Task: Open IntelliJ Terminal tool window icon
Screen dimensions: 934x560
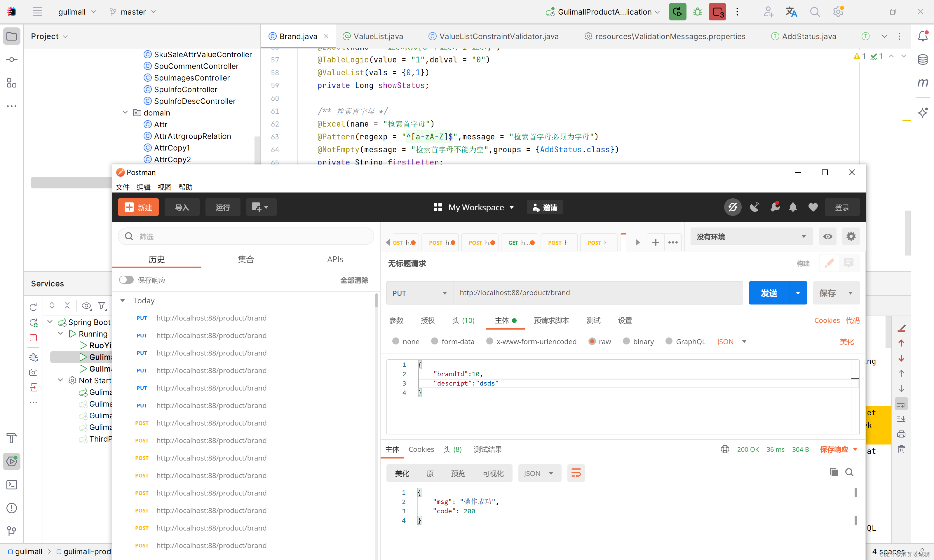Action: click(12, 485)
